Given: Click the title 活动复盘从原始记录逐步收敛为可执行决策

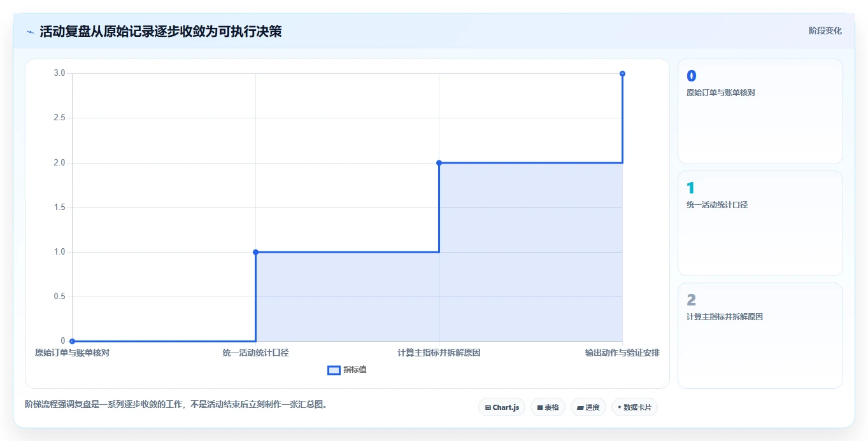Looking at the screenshot, I should (x=160, y=31).
